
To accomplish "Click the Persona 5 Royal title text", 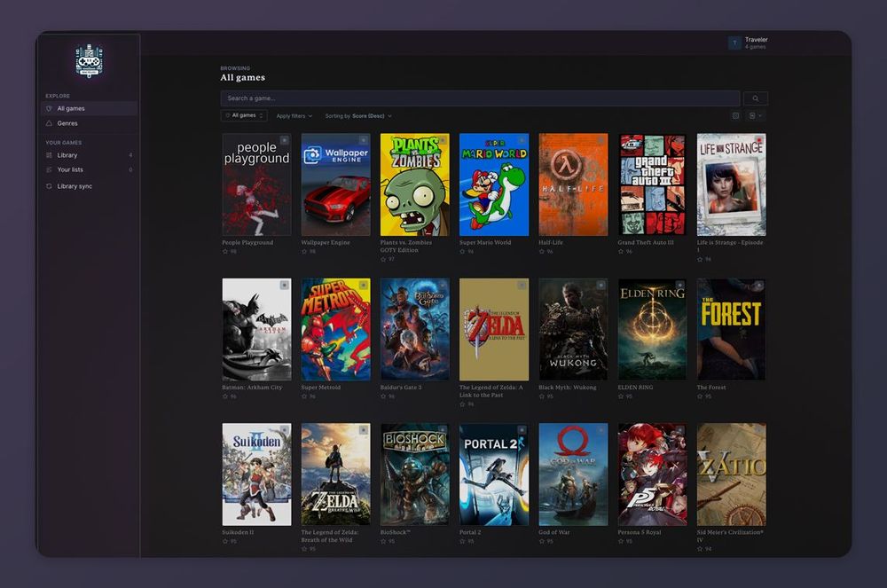I will point(640,532).
